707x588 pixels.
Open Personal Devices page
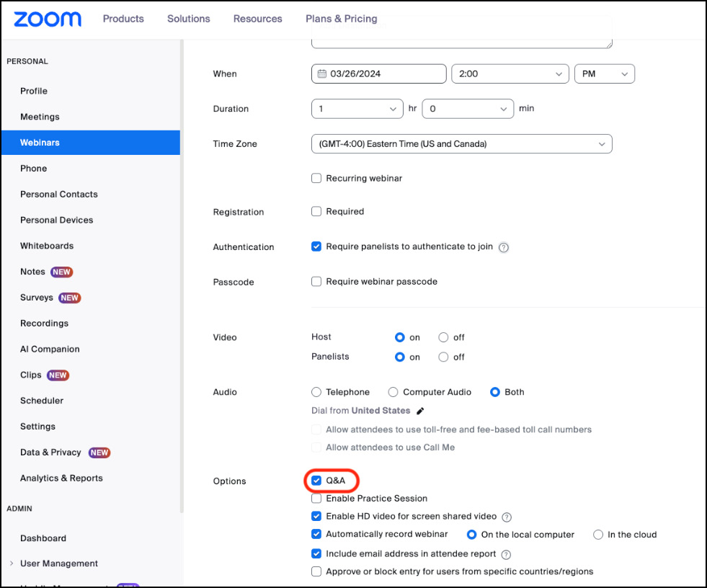click(x=57, y=220)
